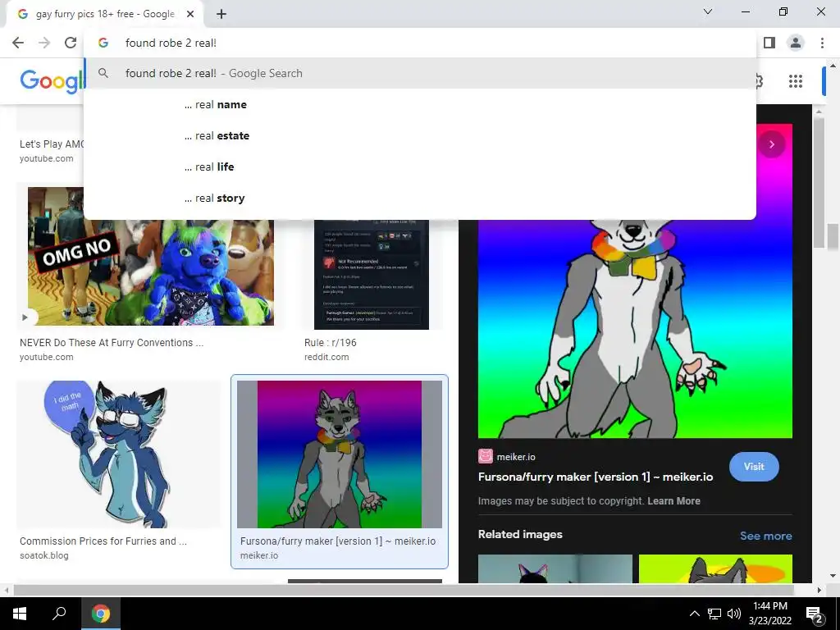Click the magnifier icon in suggestion row
Screen dimensions: 840x630
tap(103, 73)
